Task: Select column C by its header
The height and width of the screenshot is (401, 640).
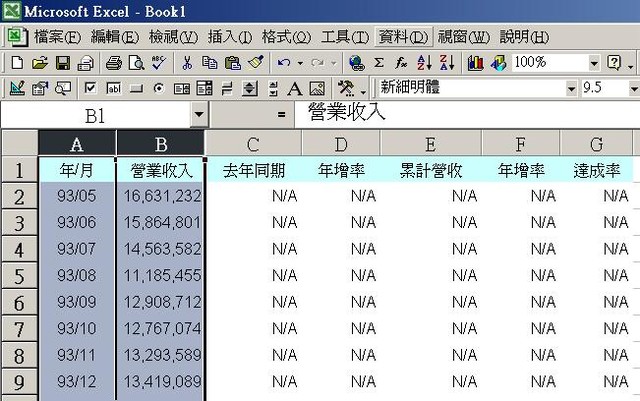Action: 253,144
